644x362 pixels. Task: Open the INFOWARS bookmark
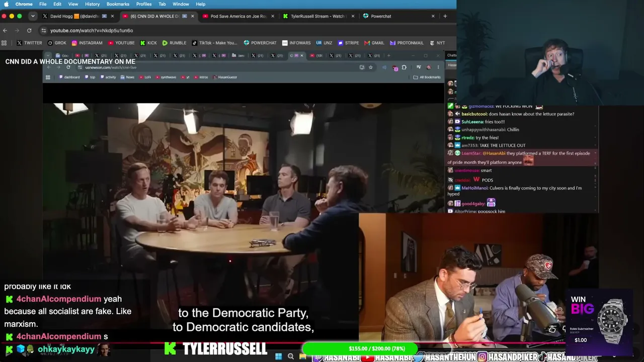click(296, 43)
